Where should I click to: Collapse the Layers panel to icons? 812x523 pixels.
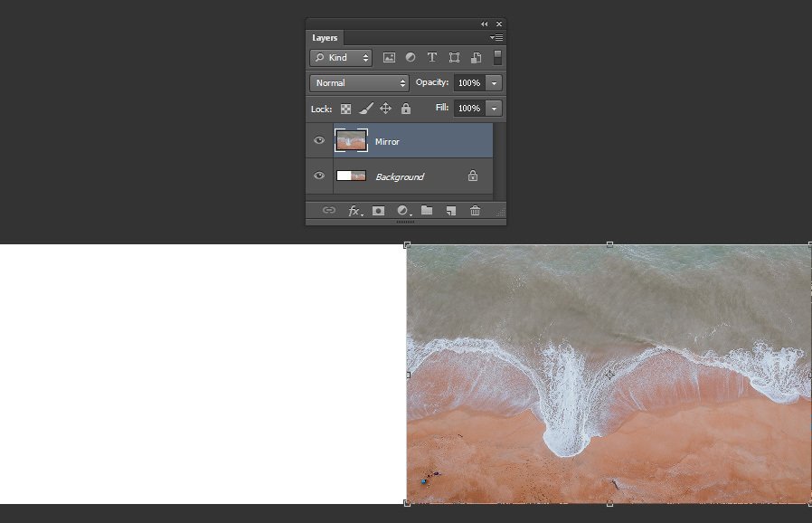[484, 24]
